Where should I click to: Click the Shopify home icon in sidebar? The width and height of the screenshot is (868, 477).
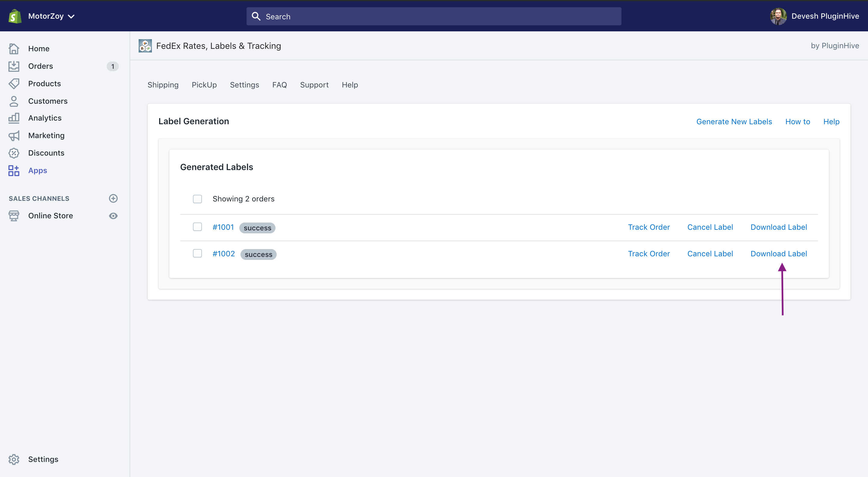point(15,48)
